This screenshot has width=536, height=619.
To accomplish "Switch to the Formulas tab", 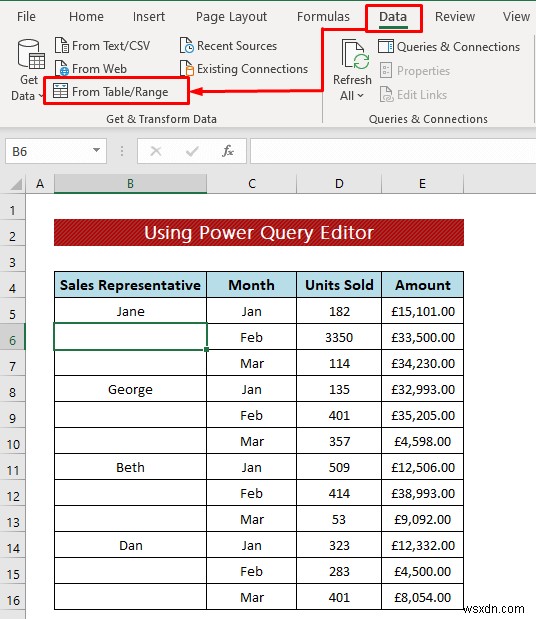I will pyautogui.click(x=323, y=17).
